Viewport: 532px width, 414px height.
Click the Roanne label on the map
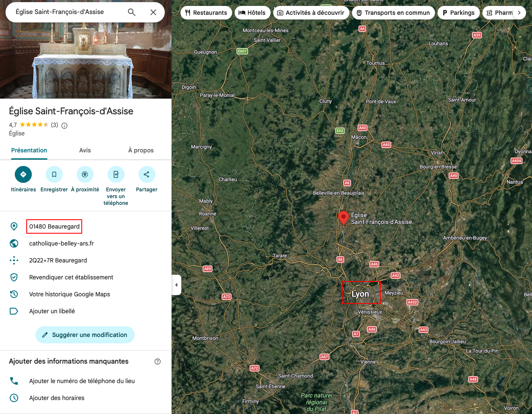[208, 214]
